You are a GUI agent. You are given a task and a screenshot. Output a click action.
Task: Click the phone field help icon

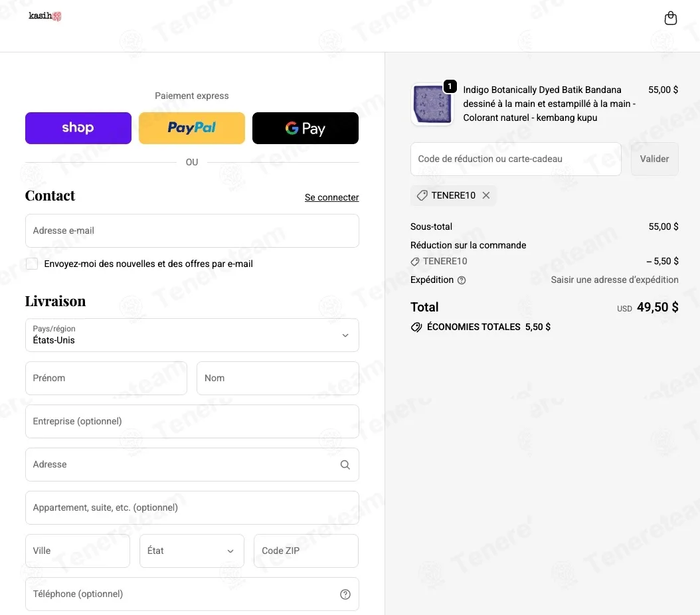point(345,594)
